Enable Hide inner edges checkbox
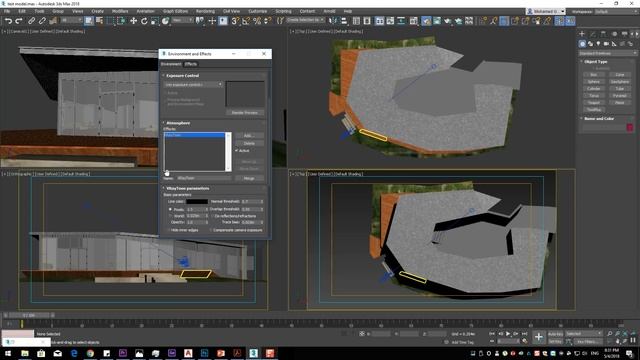The image size is (640, 360). (168, 230)
